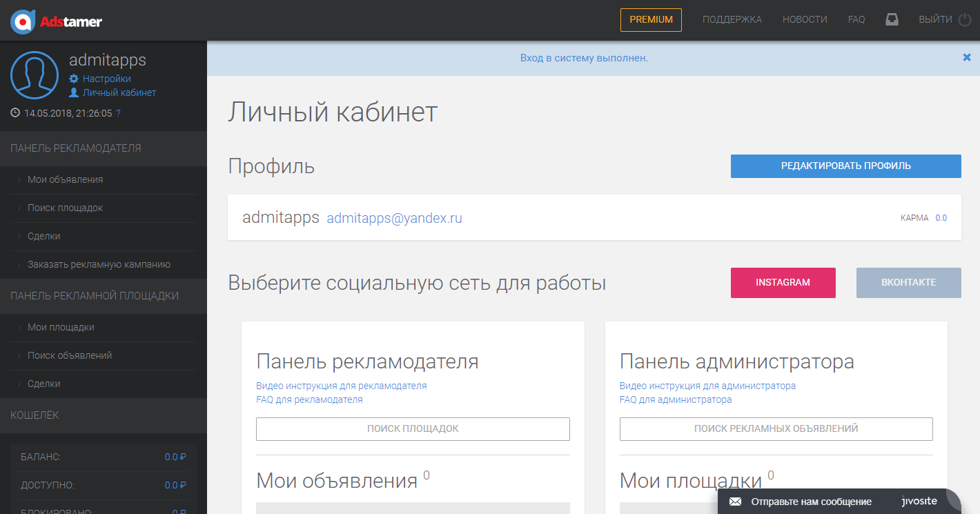Select the person icon beside Личный кабинет
The image size is (980, 514).
[72, 92]
